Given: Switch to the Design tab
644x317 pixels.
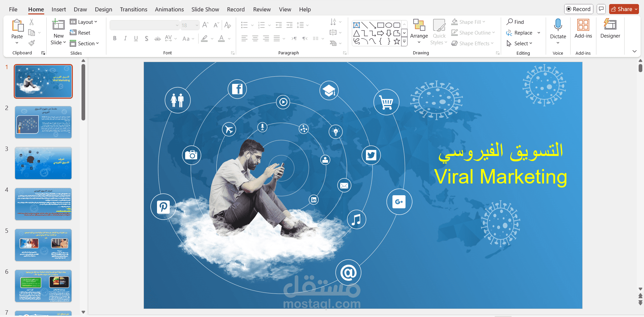Looking at the screenshot, I should coord(103,9).
